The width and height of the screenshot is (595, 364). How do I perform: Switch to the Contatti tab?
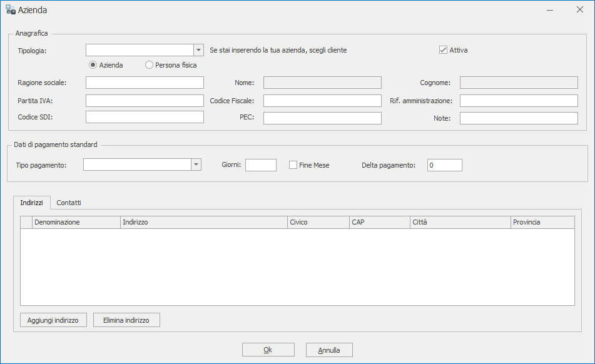coord(69,203)
